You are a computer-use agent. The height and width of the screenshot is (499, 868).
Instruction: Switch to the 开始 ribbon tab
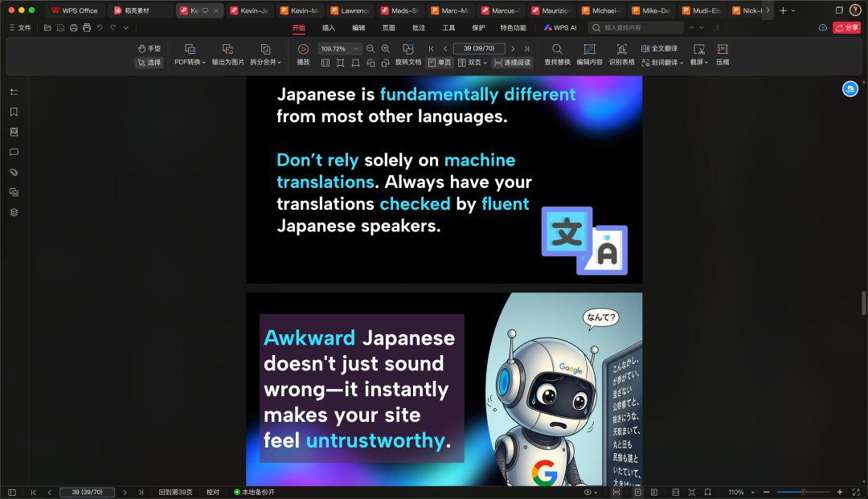click(299, 27)
